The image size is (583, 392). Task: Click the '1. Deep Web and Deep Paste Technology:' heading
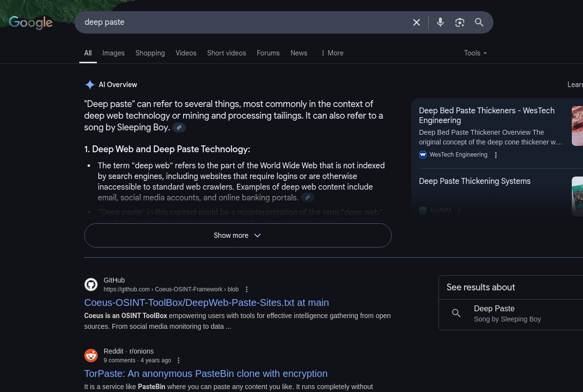click(167, 149)
